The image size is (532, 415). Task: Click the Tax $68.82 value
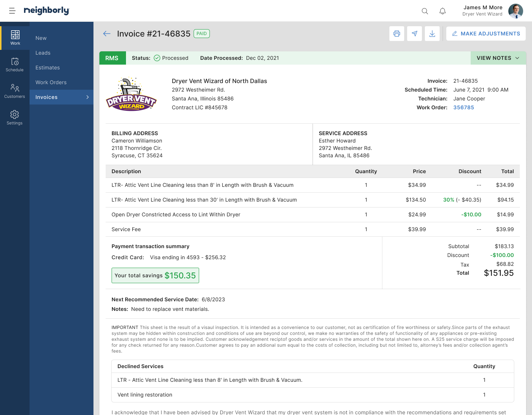point(505,264)
